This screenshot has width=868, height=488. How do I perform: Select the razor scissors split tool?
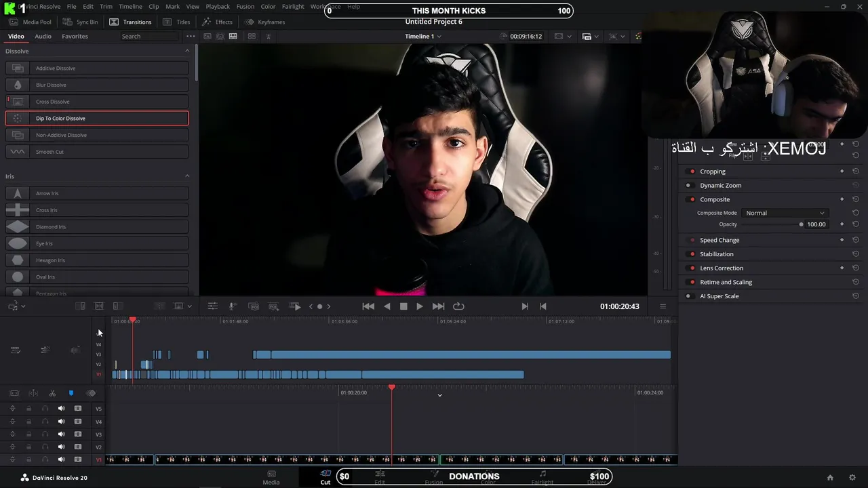(x=52, y=393)
